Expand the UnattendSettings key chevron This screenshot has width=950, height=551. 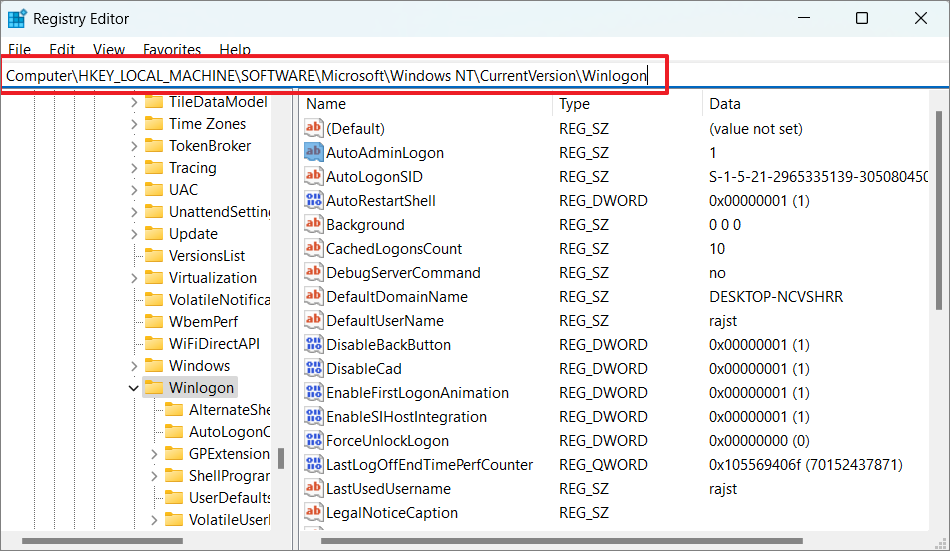[134, 212]
